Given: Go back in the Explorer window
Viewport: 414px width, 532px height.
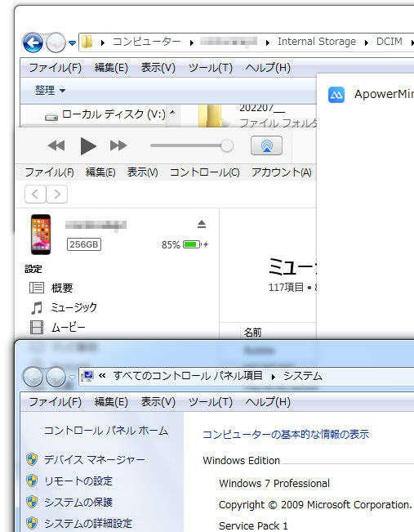Looking at the screenshot, I should point(33,43).
